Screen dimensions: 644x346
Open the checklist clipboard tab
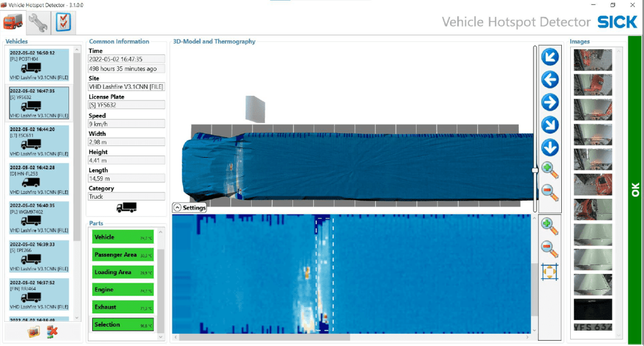click(63, 22)
